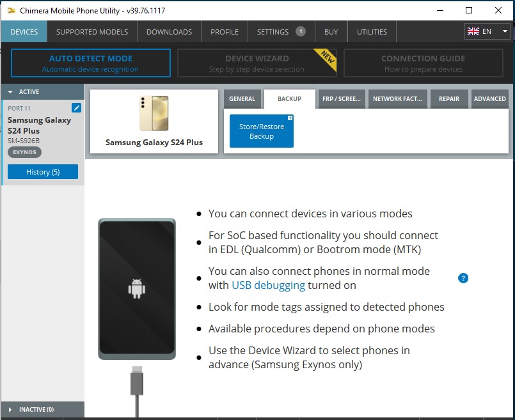Image resolution: width=515 pixels, height=420 pixels.
Task: Click the Store/Restore Backup button
Action: click(x=262, y=131)
